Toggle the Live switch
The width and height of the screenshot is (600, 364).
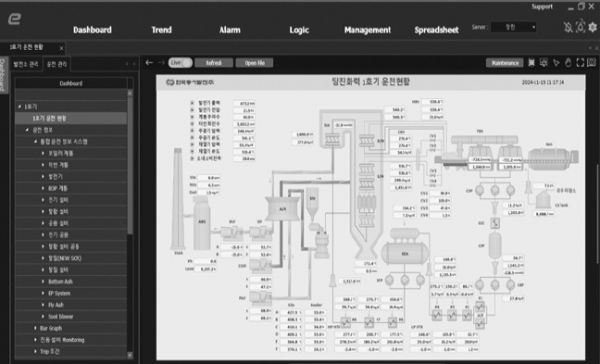(x=180, y=63)
